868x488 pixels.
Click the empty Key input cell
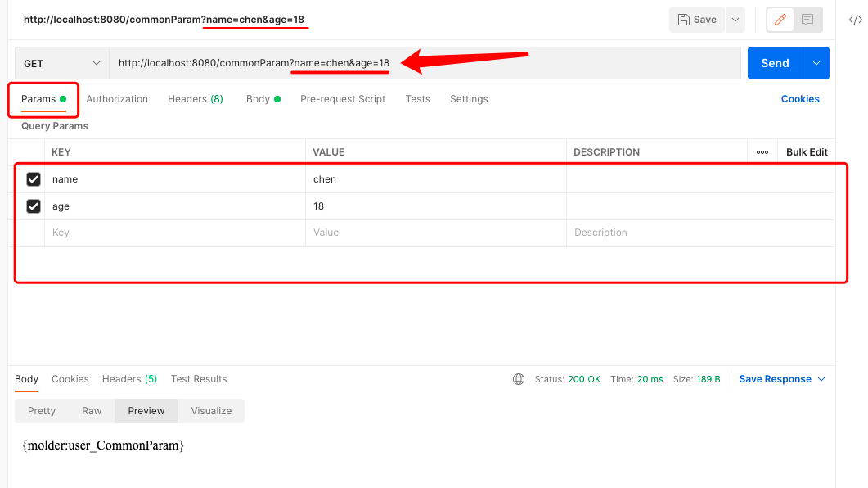tap(175, 233)
